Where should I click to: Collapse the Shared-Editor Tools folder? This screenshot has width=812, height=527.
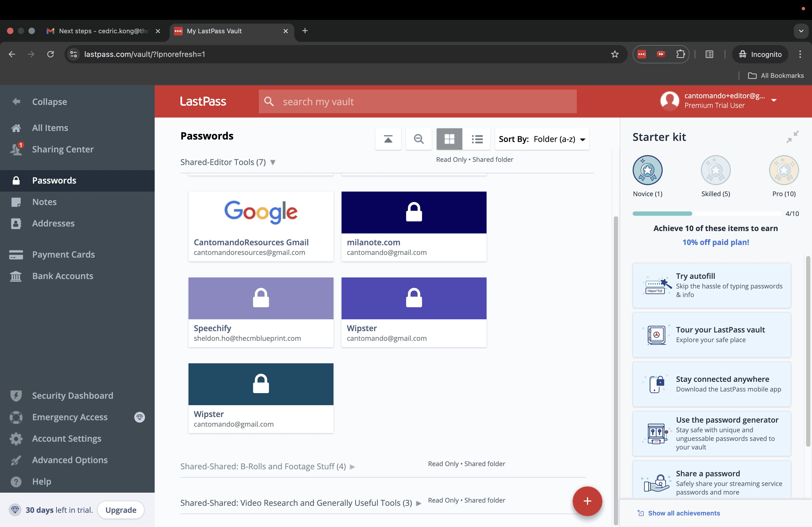tap(273, 162)
